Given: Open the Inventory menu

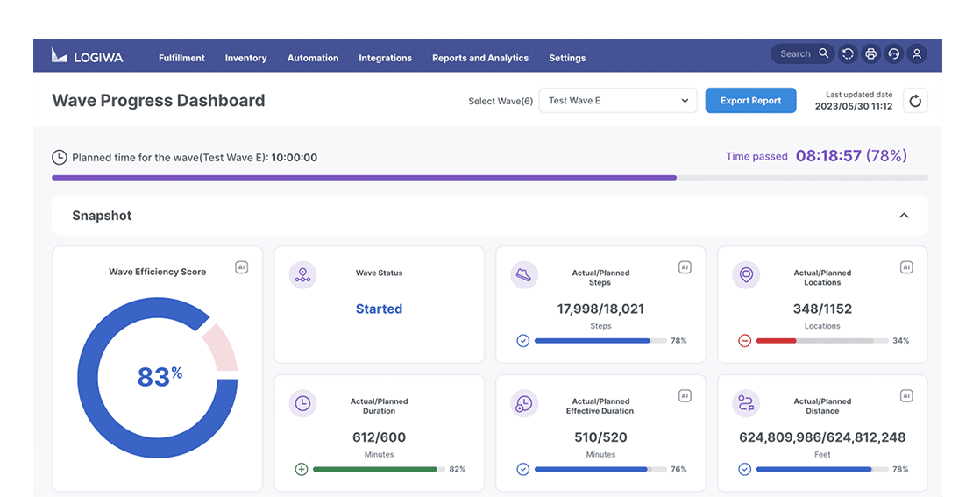Looking at the screenshot, I should tap(245, 58).
